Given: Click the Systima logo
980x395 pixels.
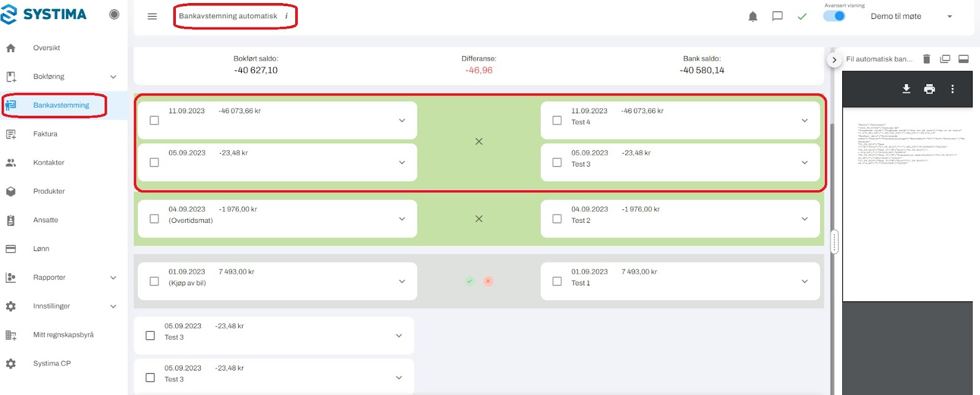Looking at the screenshot, I should tap(43, 14).
